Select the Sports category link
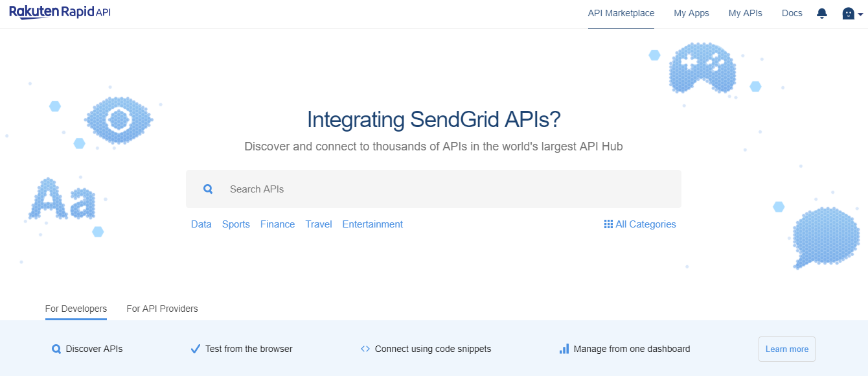This screenshot has height=376, width=868. tap(236, 224)
